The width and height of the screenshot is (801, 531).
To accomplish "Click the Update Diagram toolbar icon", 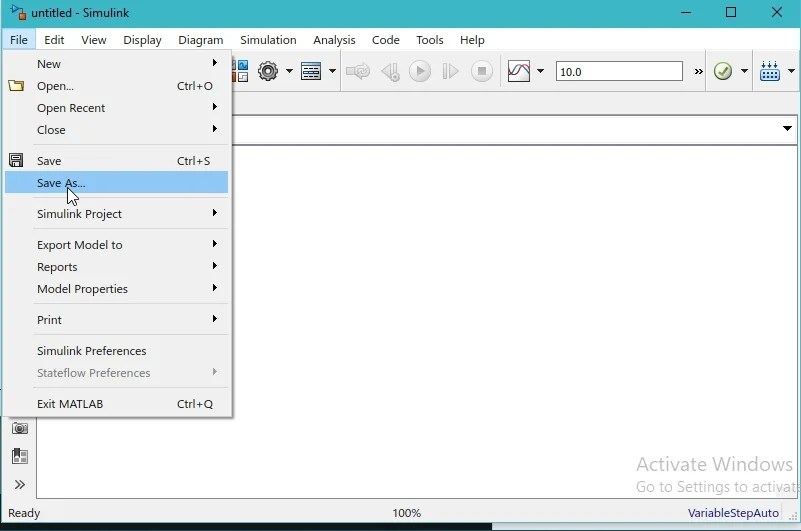I will [358, 71].
